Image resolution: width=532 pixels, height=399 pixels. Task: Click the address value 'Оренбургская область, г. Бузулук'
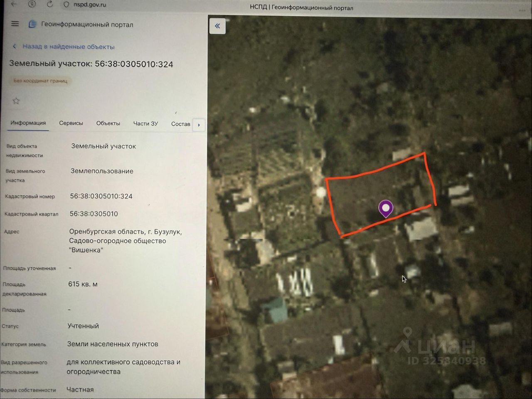click(x=126, y=232)
